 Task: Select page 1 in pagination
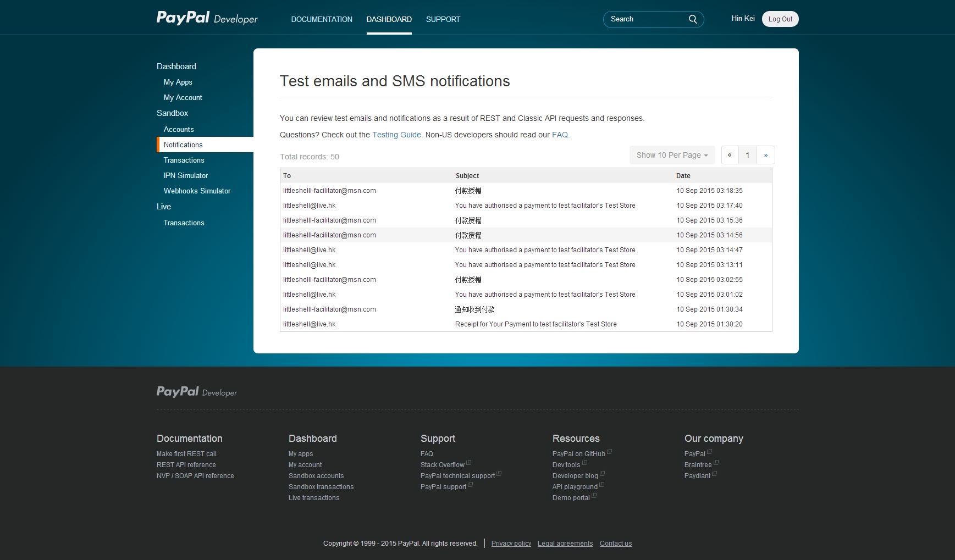pyautogui.click(x=747, y=155)
